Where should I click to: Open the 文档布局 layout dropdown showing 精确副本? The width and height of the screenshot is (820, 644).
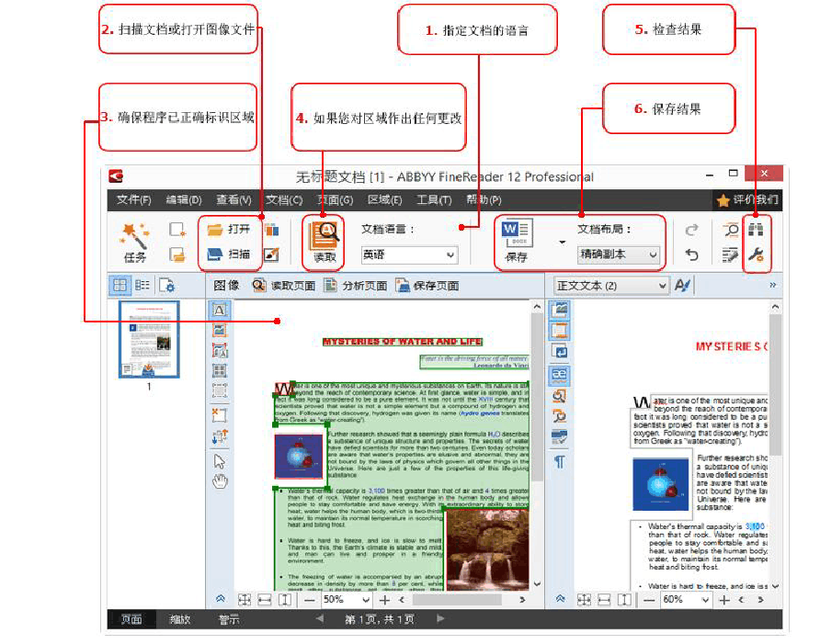[x=618, y=255]
